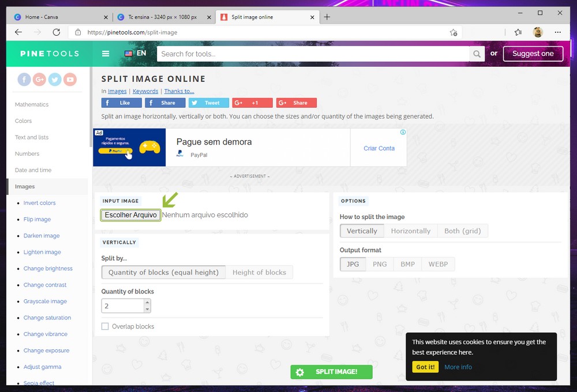577x392 pixels.
Task: Enable the Overlap blocks checkbox
Action: click(x=105, y=326)
